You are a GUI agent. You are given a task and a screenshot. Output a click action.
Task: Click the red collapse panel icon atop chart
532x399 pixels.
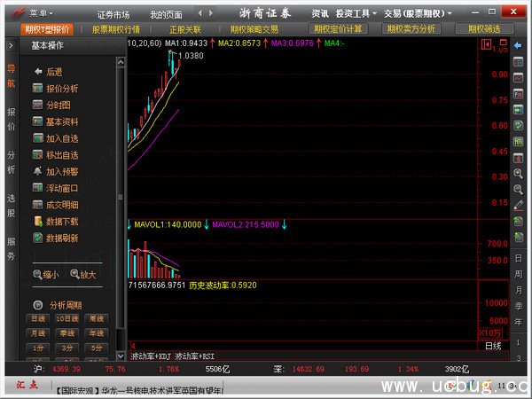(x=486, y=44)
